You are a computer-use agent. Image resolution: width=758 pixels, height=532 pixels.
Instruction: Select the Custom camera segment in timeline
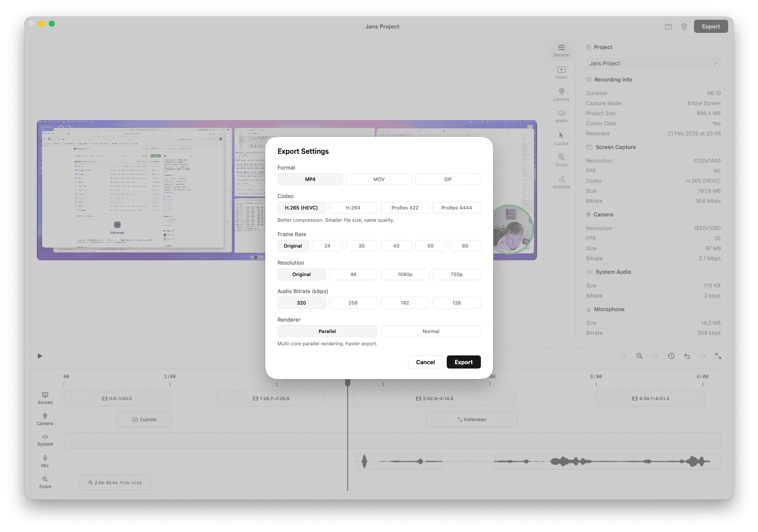[144, 419]
